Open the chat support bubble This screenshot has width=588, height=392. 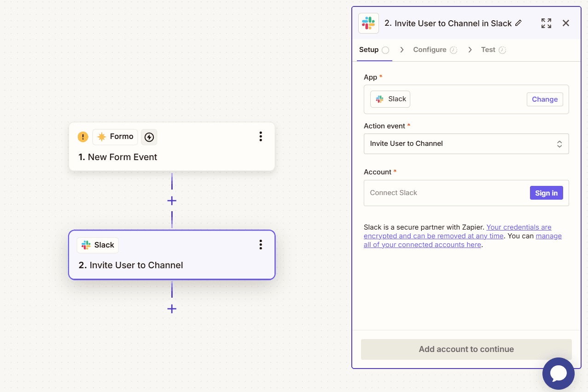pyautogui.click(x=559, y=374)
